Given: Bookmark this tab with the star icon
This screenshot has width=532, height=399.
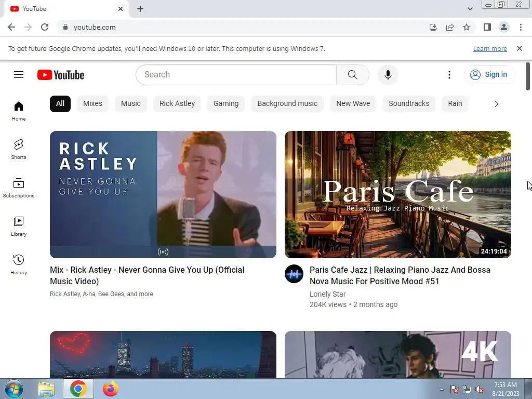Looking at the screenshot, I should click(467, 27).
